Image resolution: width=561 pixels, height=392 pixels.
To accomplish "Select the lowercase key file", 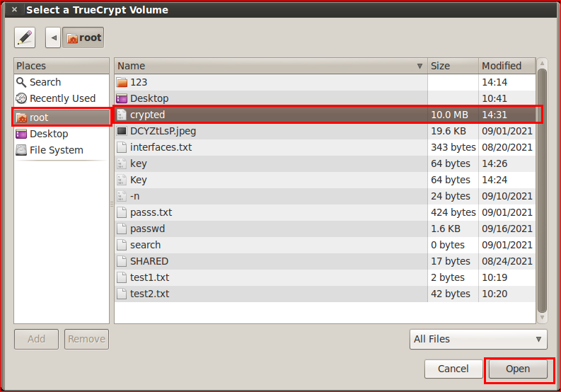I will (325, 163).
